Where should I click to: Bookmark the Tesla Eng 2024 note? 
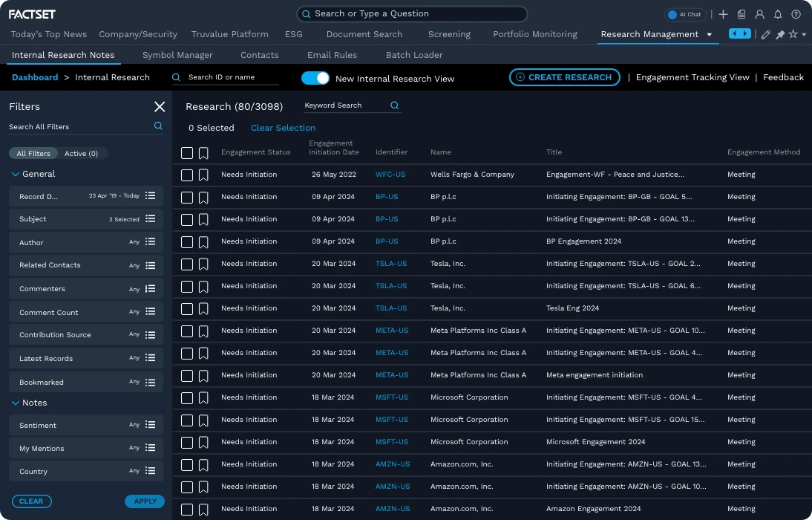click(204, 308)
